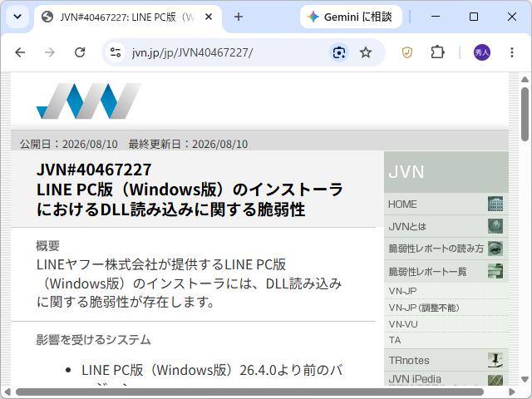The height and width of the screenshot is (399, 532).
Task: Go back to the previous page
Action: [20, 52]
